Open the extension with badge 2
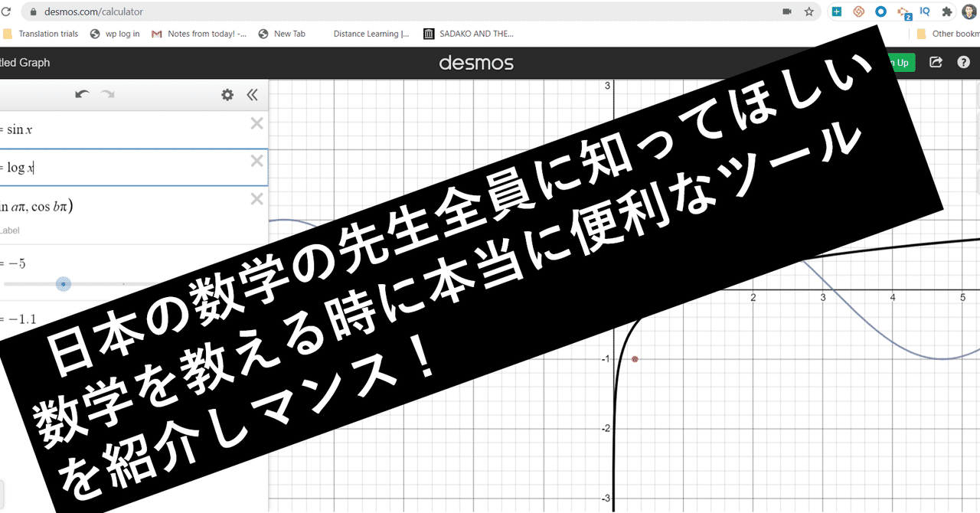Viewport: 980px width, 513px height. pos(903,12)
